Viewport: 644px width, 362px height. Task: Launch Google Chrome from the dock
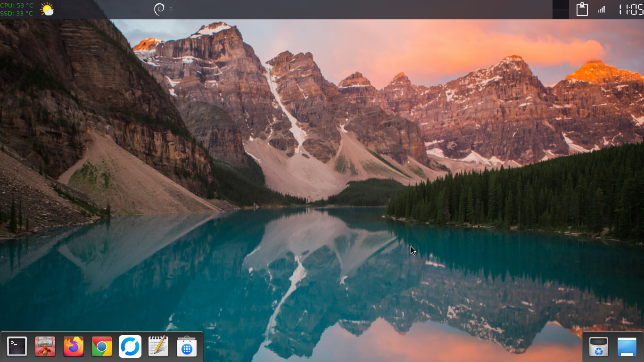tap(102, 347)
